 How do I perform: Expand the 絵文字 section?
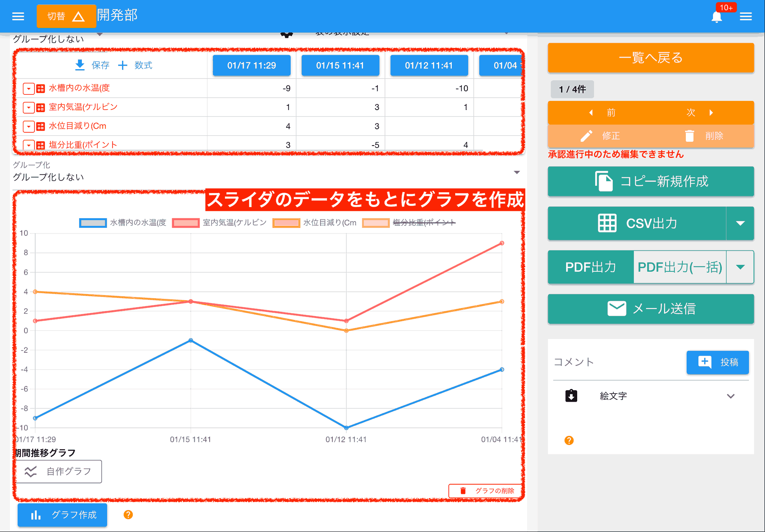(x=730, y=396)
